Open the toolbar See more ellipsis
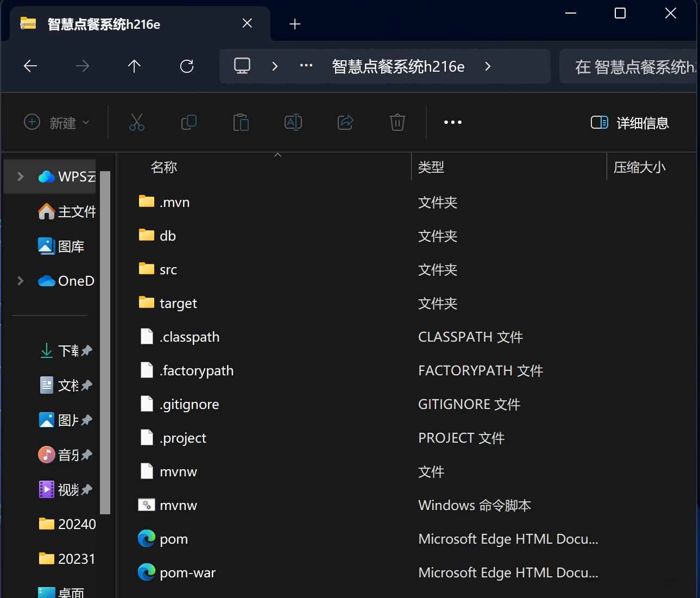Image resolution: width=700 pixels, height=598 pixels. [453, 123]
